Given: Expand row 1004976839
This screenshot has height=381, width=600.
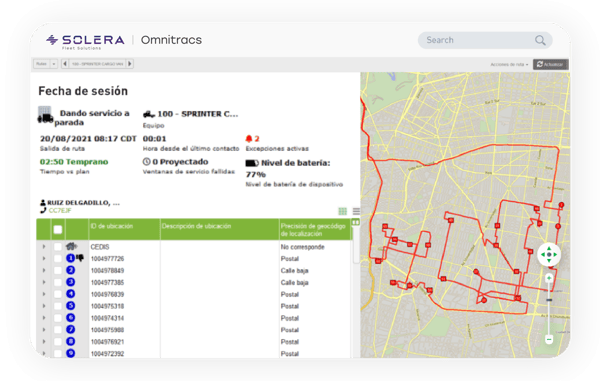Looking at the screenshot, I should tap(44, 294).
